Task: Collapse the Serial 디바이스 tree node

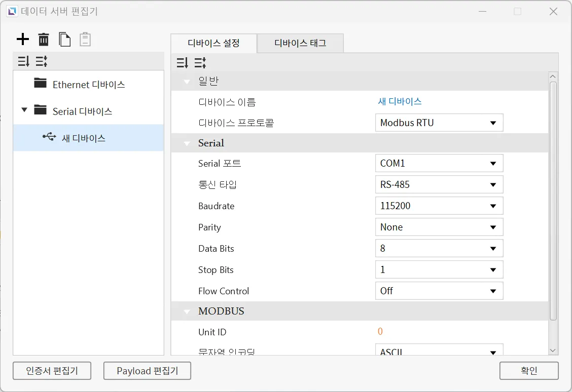Action: 24,110
